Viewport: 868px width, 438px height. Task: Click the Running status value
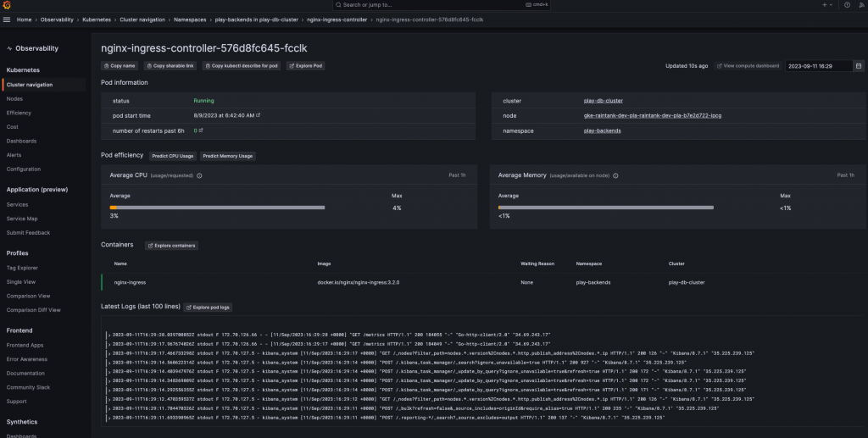coord(203,101)
